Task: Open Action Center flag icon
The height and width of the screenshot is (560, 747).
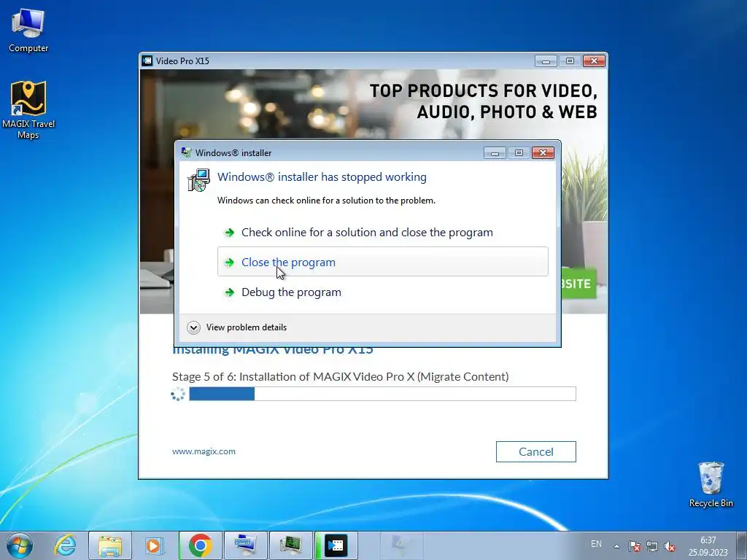Action: click(x=634, y=546)
